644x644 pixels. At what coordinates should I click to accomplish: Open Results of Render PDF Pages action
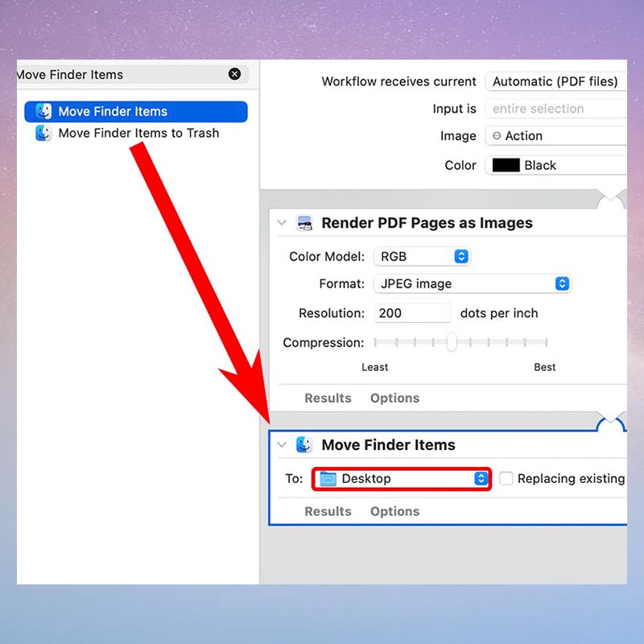[328, 398]
